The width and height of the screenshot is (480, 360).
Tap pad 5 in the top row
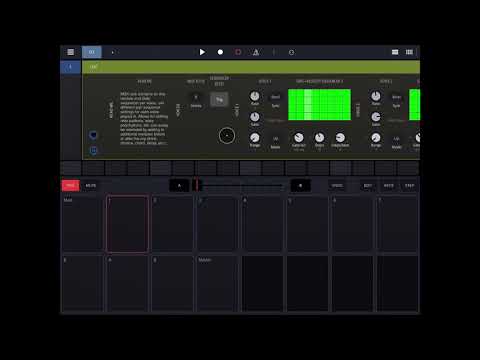(x=307, y=223)
